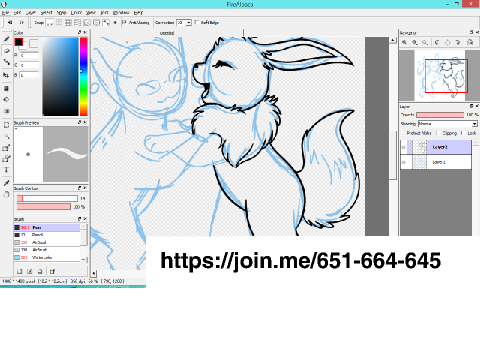Select the Dot tool below the eraser
This screenshot has height=360, width=480.
coord(6,62)
